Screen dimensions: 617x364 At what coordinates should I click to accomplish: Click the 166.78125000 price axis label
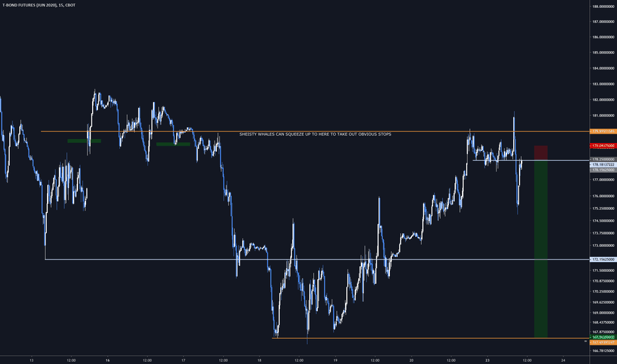[604, 351]
